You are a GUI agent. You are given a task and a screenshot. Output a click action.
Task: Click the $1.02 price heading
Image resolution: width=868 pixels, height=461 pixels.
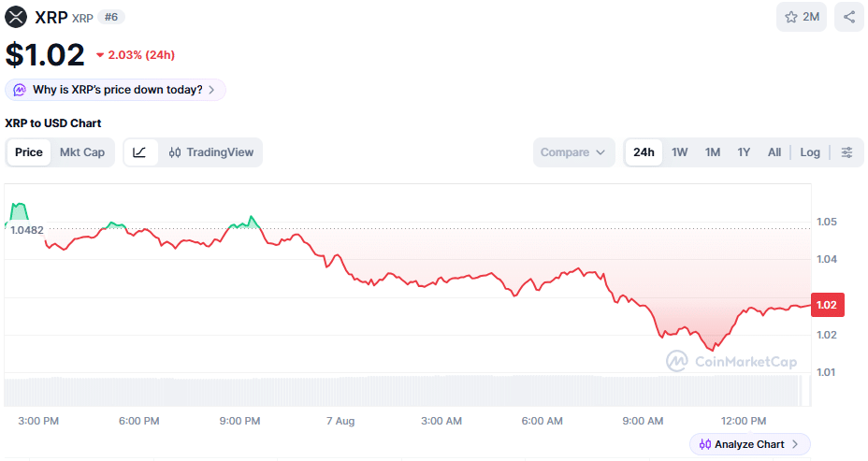(45, 54)
